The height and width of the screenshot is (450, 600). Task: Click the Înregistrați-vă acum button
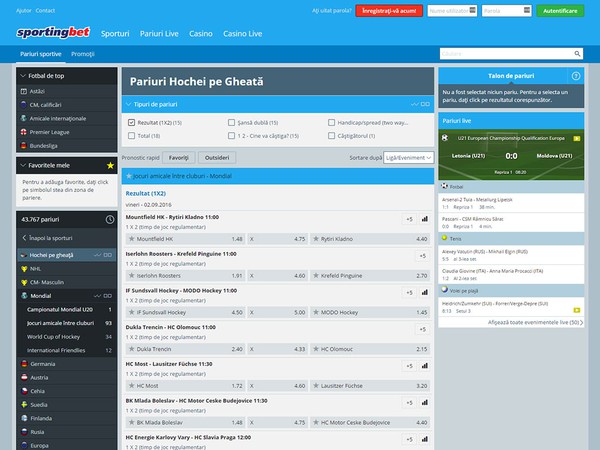[x=389, y=11]
